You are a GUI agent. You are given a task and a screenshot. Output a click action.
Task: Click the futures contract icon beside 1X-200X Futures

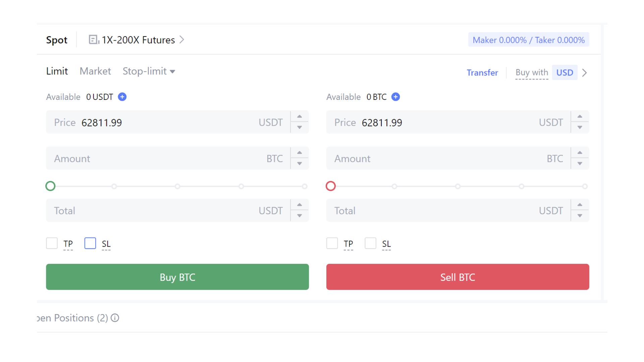(x=93, y=40)
